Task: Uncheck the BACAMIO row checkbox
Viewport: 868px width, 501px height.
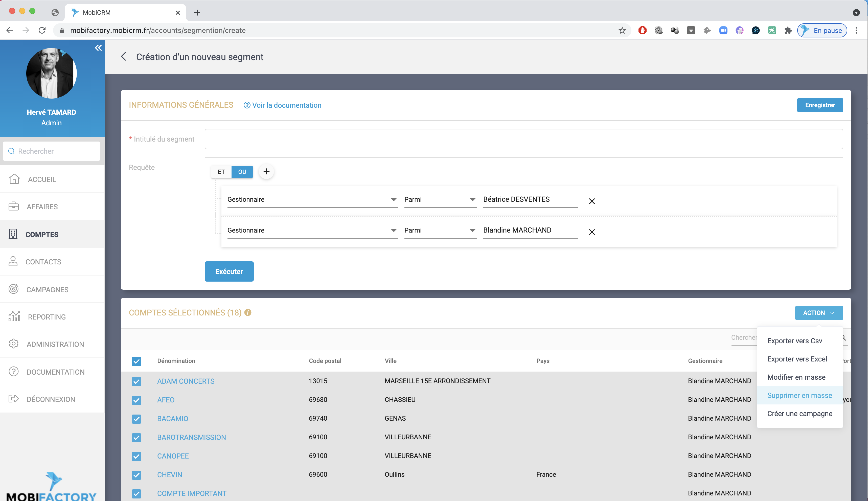Action: 136,419
